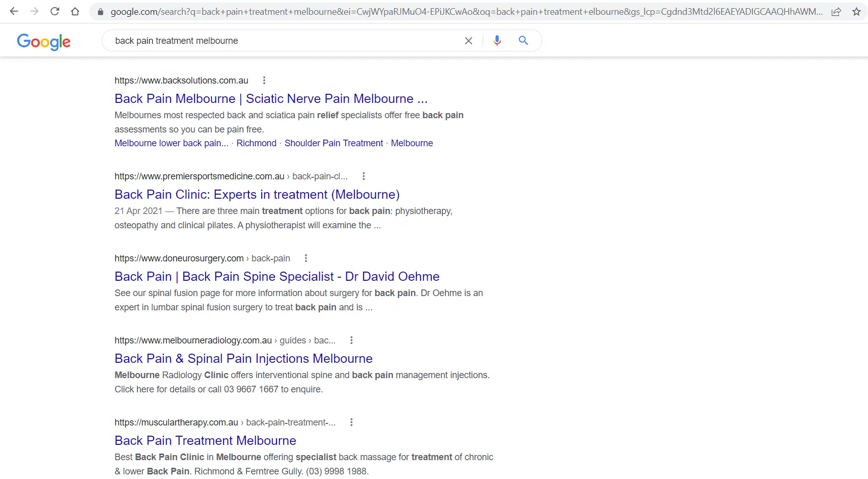
Task: Click https://www.backsolutions.com.au URL text
Action: pos(181,81)
